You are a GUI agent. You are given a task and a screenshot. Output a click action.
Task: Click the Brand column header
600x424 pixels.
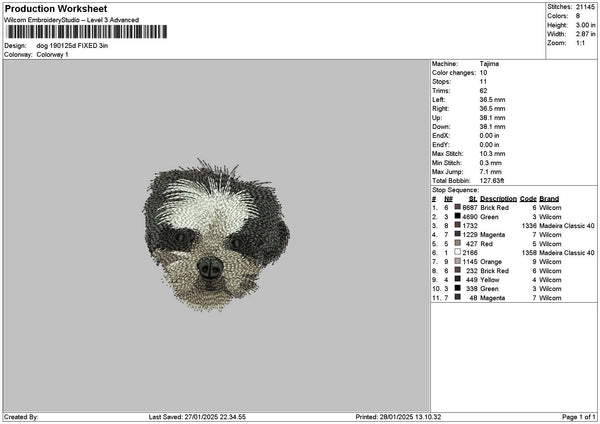(549, 198)
